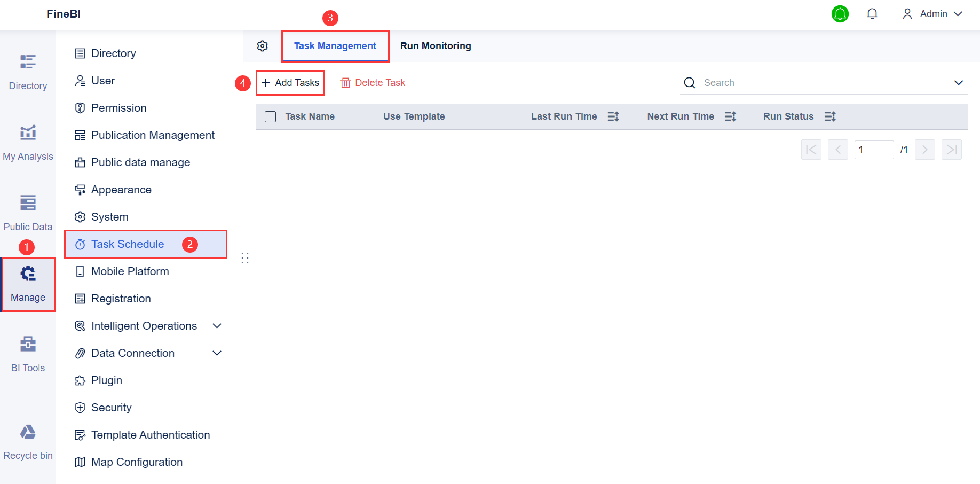Click the Add Tasks button
The width and height of the screenshot is (980, 484).
tap(290, 83)
